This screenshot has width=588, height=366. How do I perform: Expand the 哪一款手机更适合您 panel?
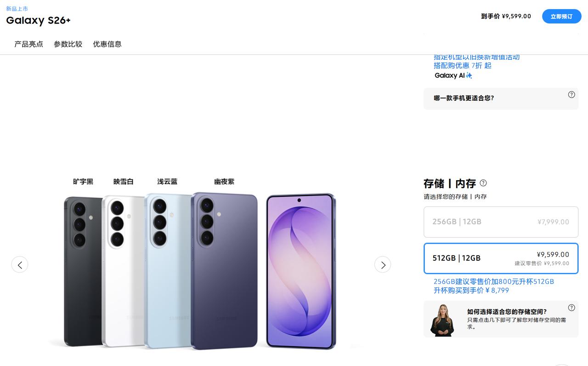(x=501, y=98)
